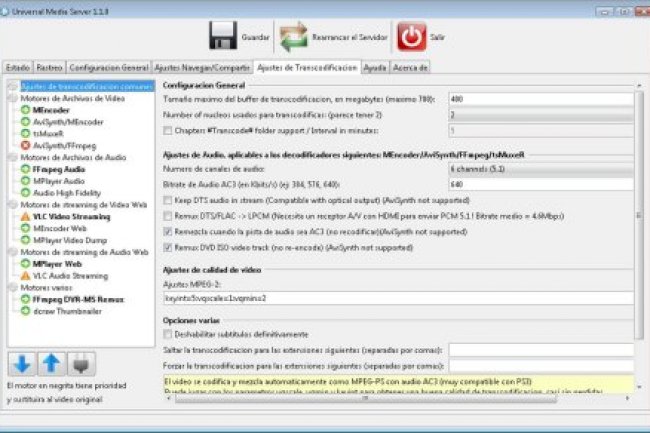
Task: Click the dcraw Thumbnailer status icon
Action: click(x=25, y=311)
